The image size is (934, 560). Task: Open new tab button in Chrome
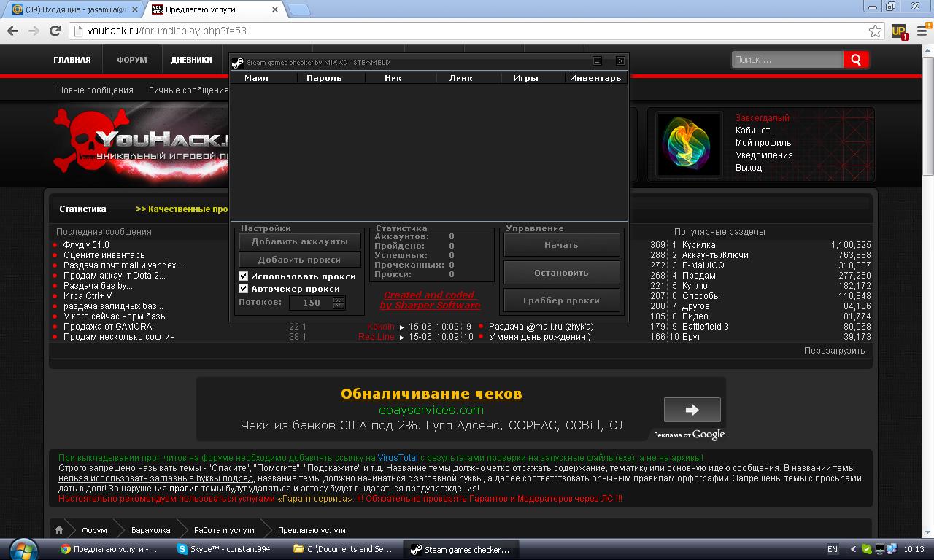[x=298, y=10]
